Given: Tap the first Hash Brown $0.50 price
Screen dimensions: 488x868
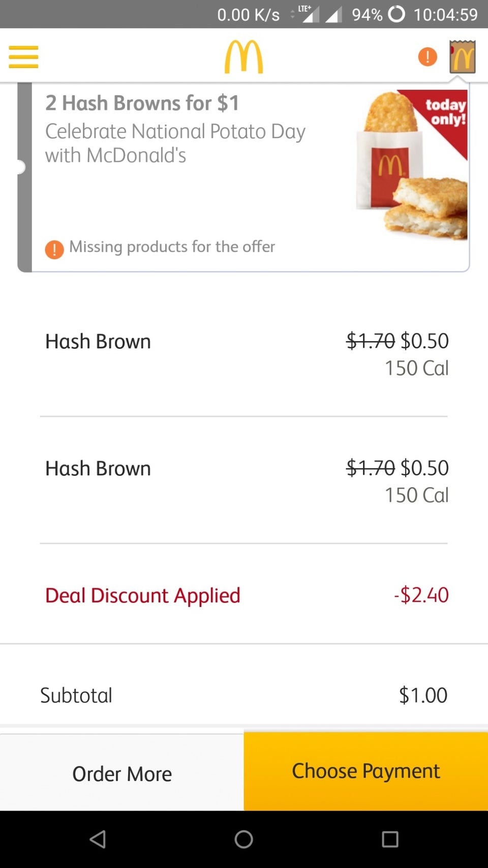Looking at the screenshot, I should 424,341.
